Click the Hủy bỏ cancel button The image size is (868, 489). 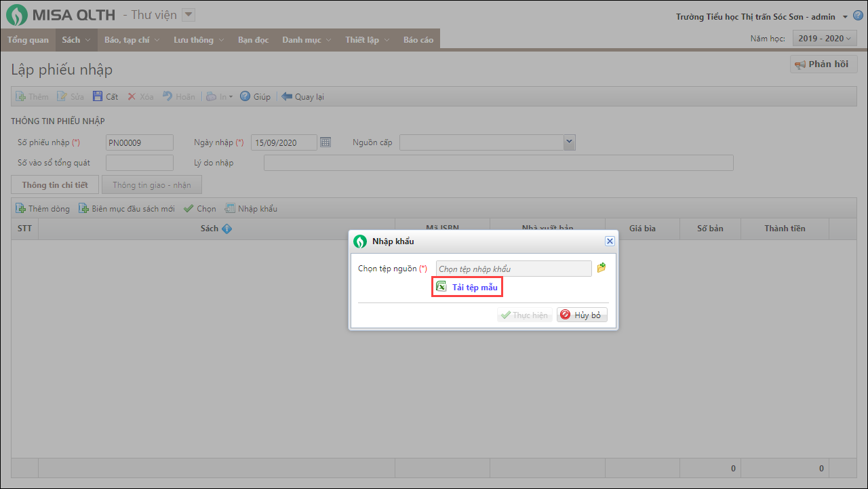point(582,315)
